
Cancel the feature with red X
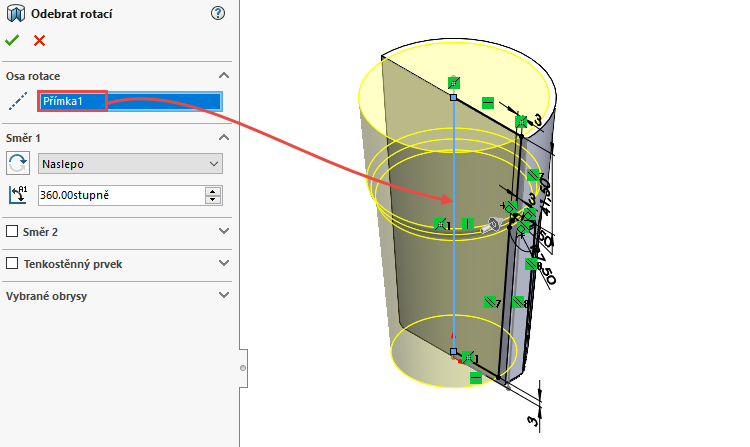pyautogui.click(x=39, y=41)
